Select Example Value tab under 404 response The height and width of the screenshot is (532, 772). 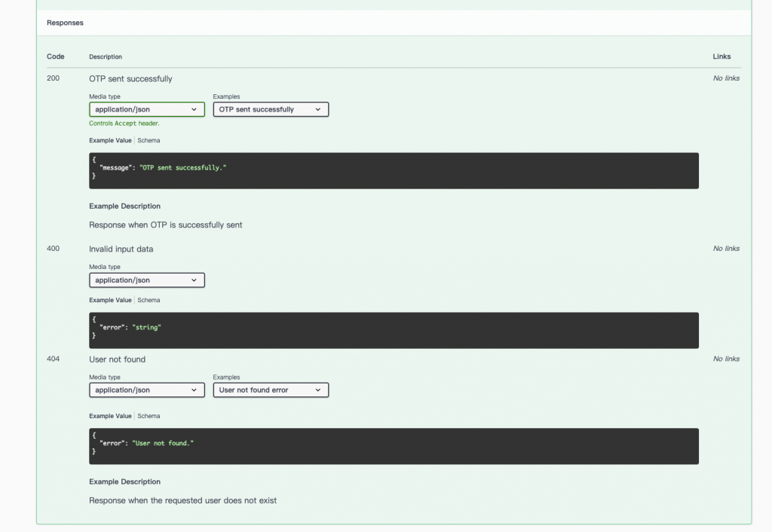[x=110, y=416]
